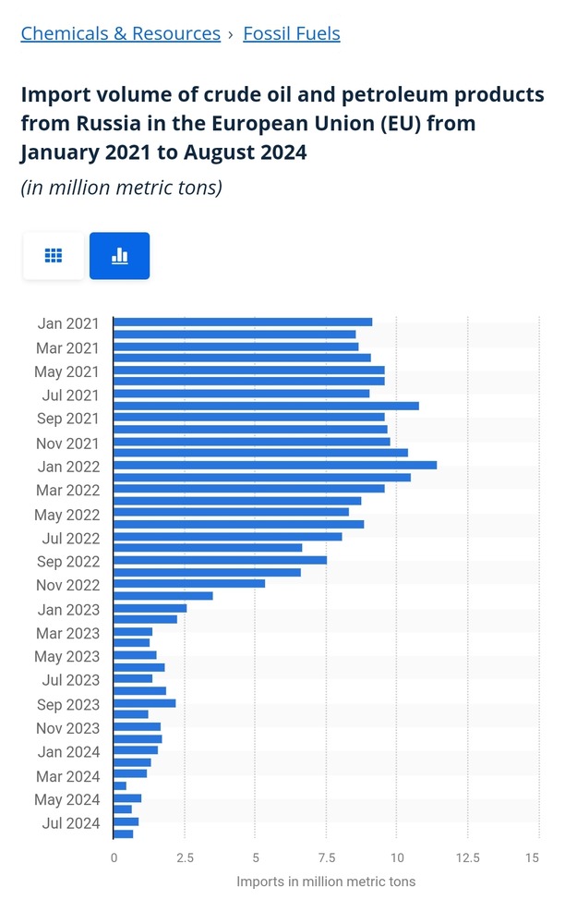Select the Mar 2022 bar
565x924 pixels.
click(248, 489)
